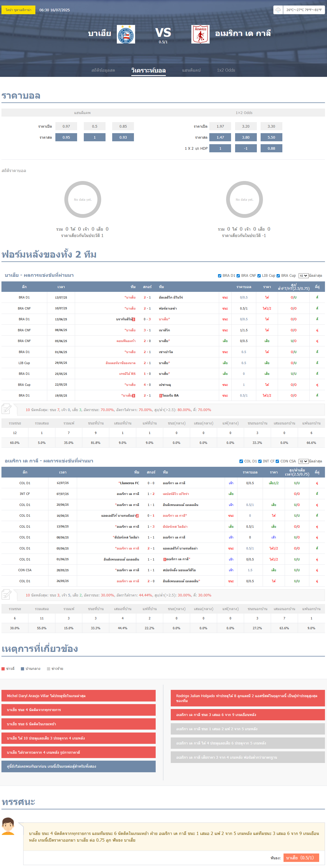
Task: Click the right no-data odds chart circle
Action: point(244,200)
